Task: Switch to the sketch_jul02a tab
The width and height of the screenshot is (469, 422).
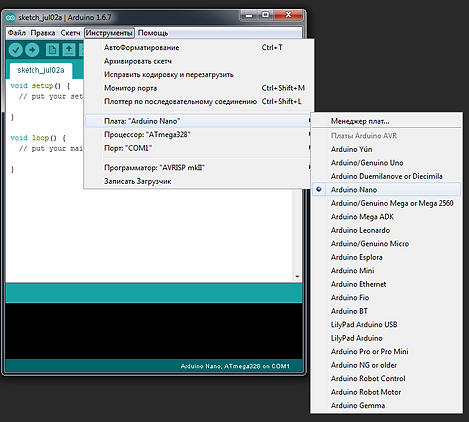Action: [41, 70]
